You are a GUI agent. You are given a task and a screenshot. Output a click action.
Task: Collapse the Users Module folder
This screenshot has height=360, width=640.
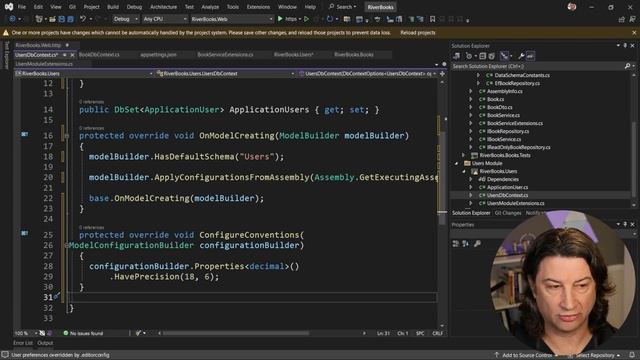pos(456,163)
